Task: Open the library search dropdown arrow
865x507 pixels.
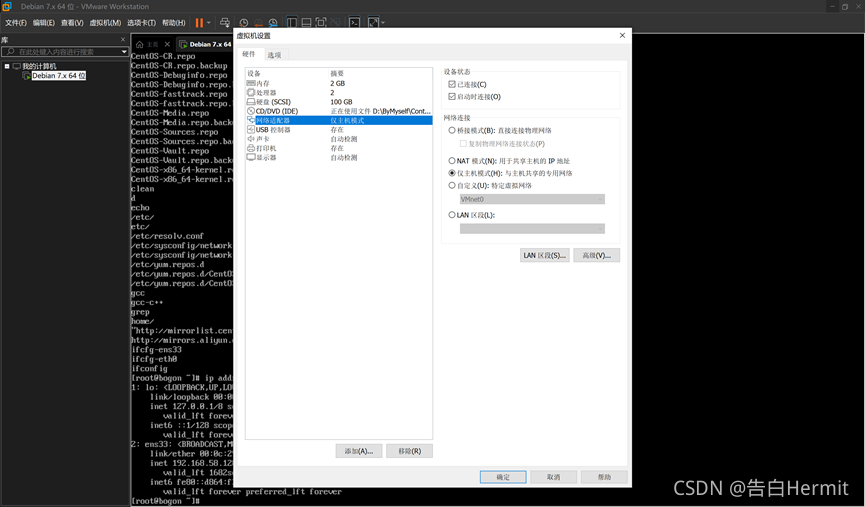Action: click(124, 51)
